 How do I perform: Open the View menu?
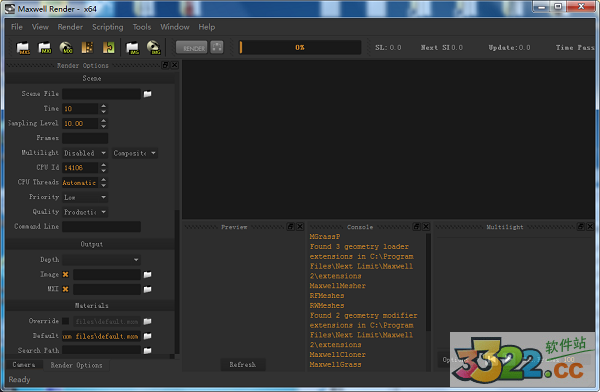pos(40,27)
